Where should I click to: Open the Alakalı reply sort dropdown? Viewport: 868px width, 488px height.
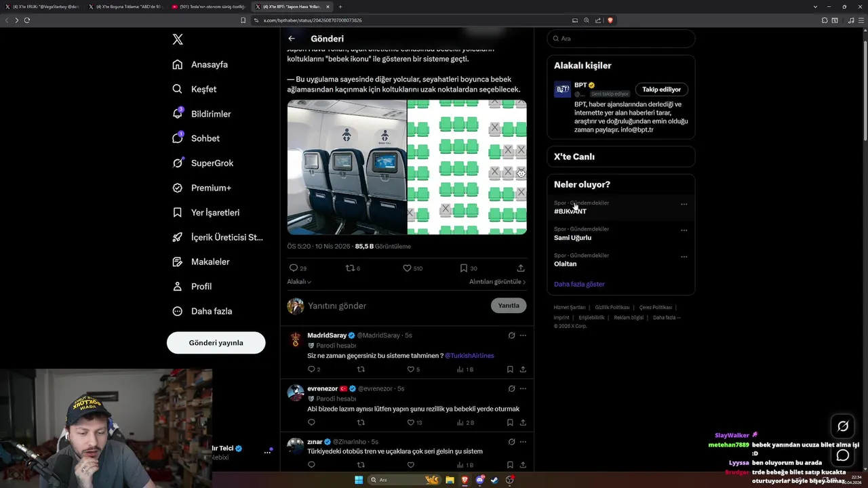tap(299, 282)
